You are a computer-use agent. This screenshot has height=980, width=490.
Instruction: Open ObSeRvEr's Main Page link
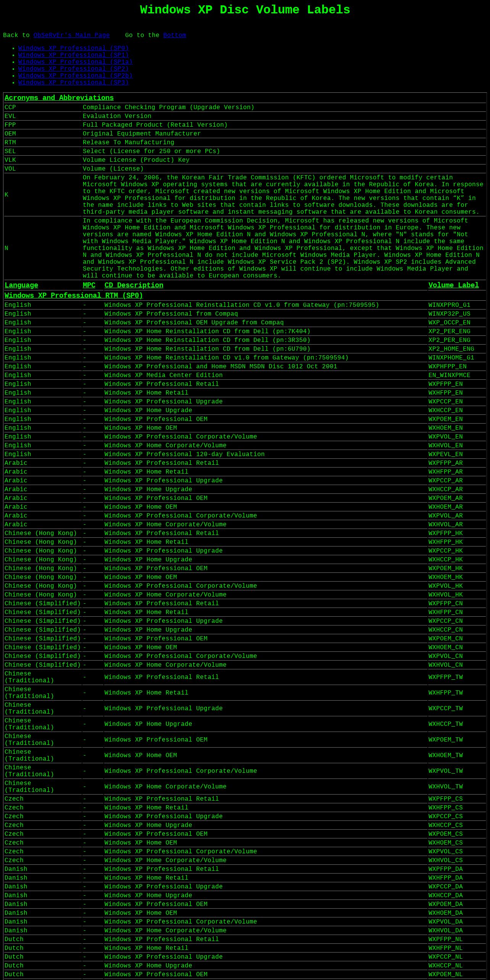71,35
